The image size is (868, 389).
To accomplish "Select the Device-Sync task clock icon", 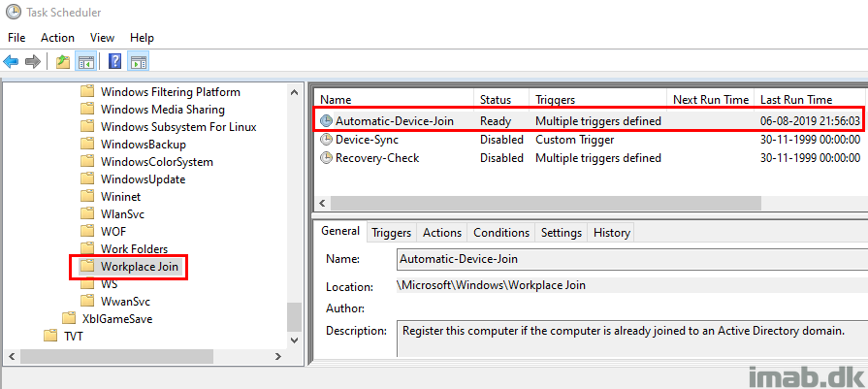I will (x=327, y=140).
